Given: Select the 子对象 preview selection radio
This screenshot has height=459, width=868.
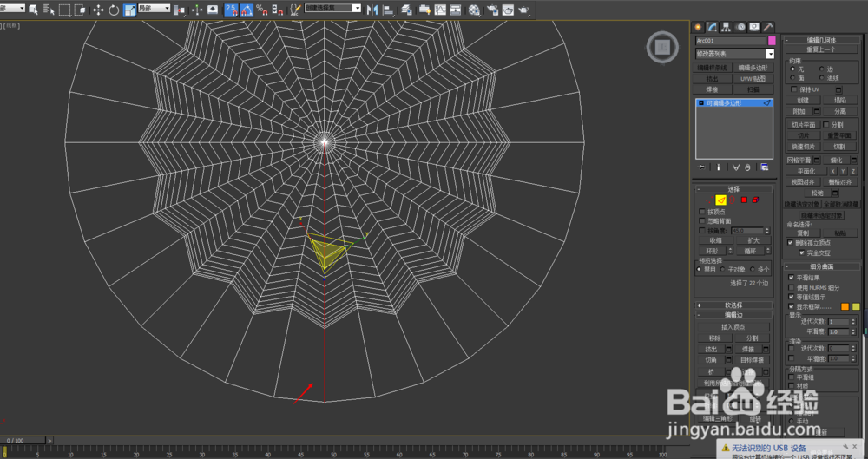Looking at the screenshot, I should [723, 270].
